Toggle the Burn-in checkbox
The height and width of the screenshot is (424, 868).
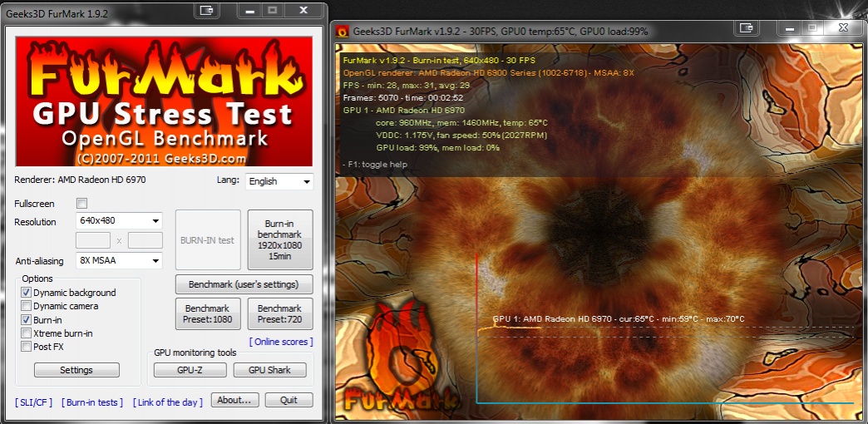pyautogui.click(x=26, y=319)
